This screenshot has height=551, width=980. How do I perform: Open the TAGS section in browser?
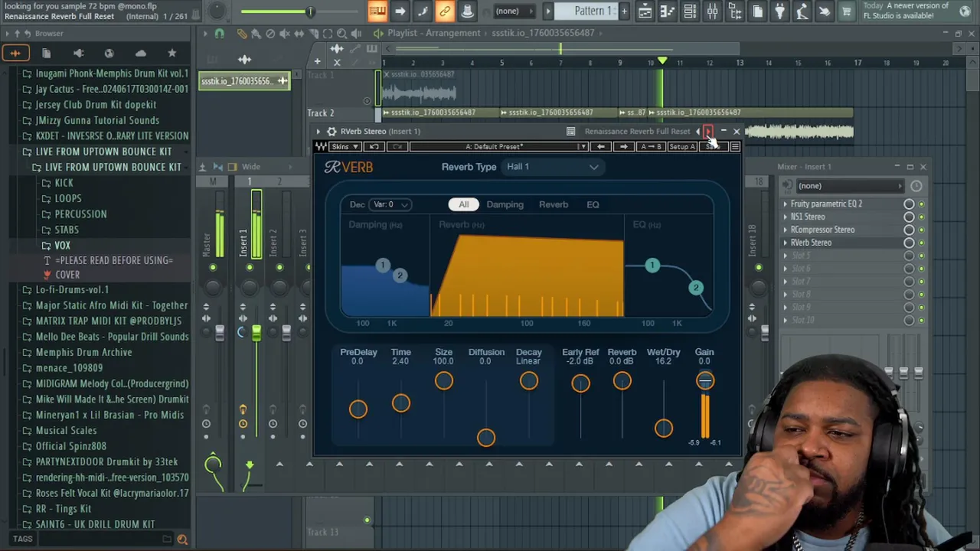[x=22, y=540]
